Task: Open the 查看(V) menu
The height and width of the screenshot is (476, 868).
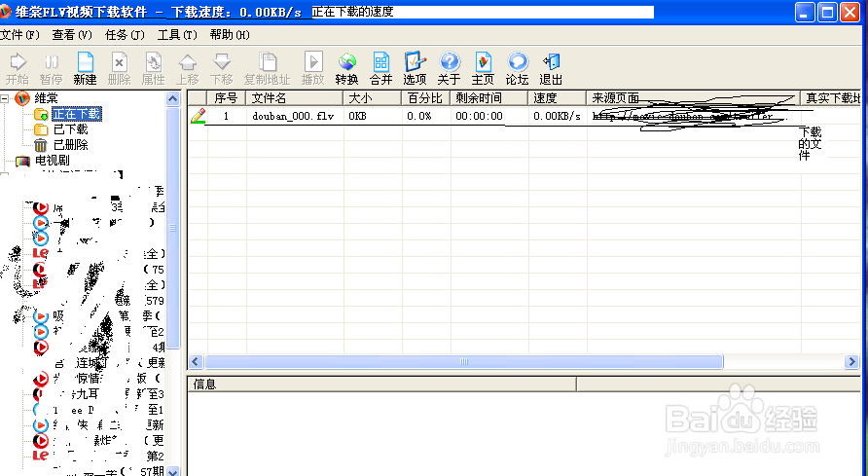Action: pyautogui.click(x=72, y=35)
